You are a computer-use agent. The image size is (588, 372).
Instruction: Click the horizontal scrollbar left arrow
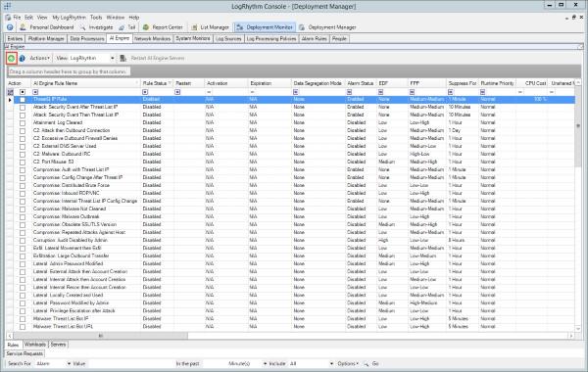point(10,336)
